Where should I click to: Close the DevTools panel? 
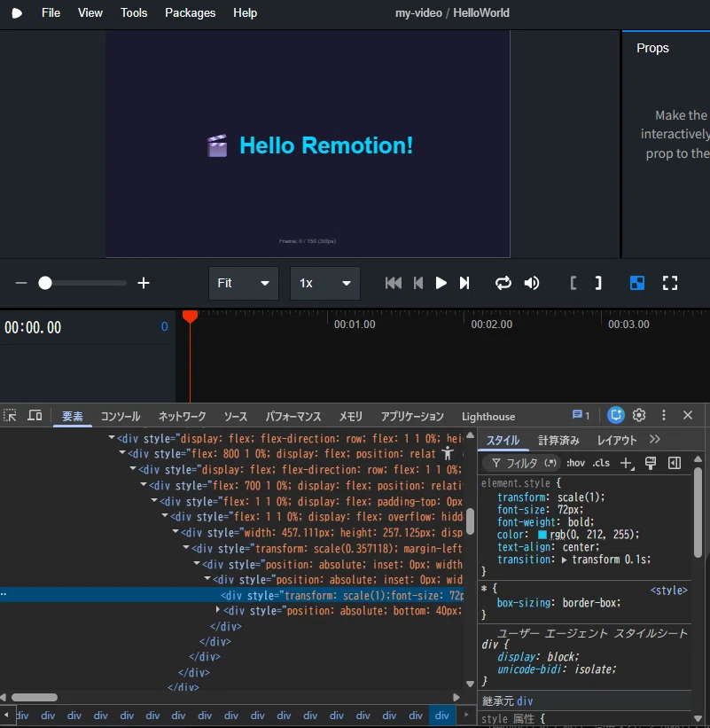click(x=688, y=415)
